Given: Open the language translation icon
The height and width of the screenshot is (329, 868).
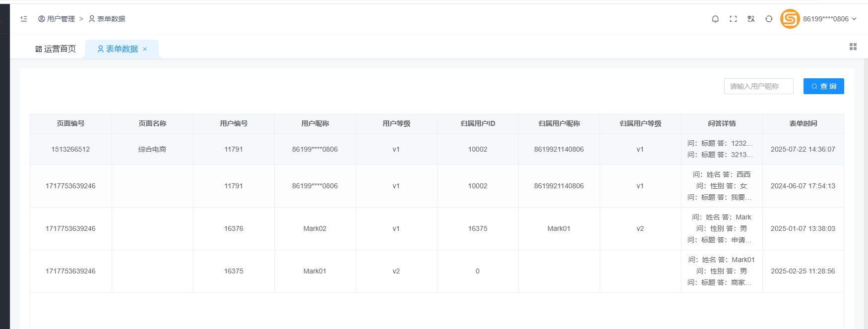Looking at the screenshot, I should click(751, 19).
